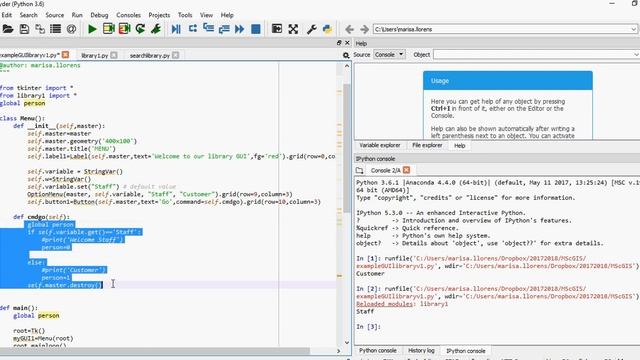Go forward with the right arrow
Image resolution: width=640 pixels, height=360 pixels.
click(x=364, y=29)
